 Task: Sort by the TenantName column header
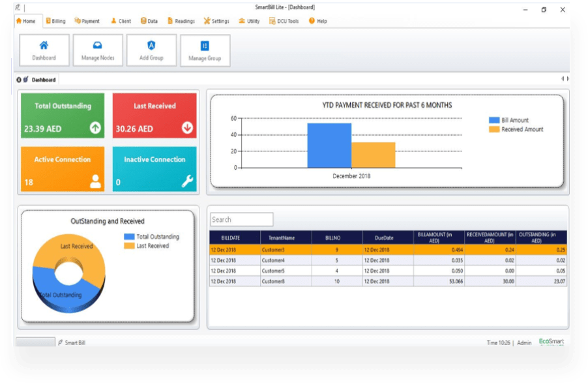pos(286,238)
